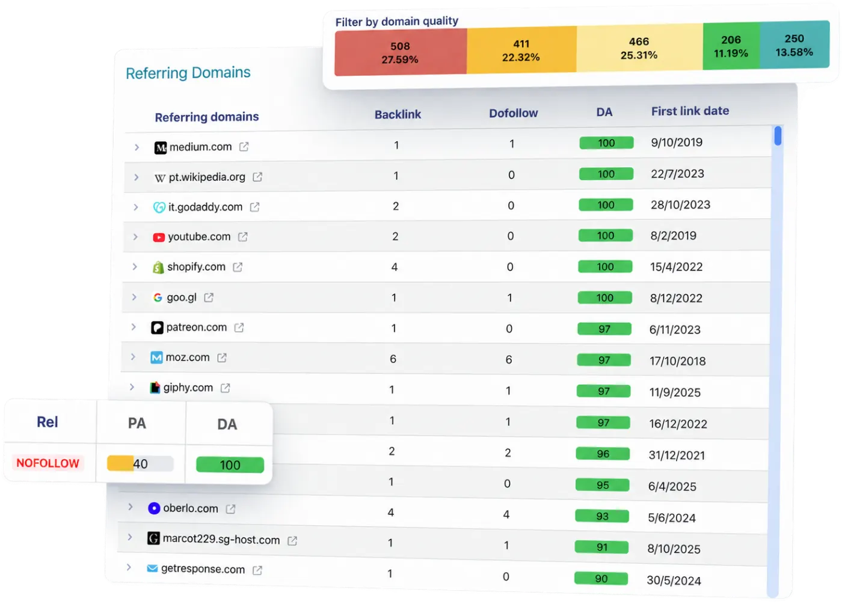Click the Shopify favicon
Screen dimensions: 842x616
click(x=158, y=267)
